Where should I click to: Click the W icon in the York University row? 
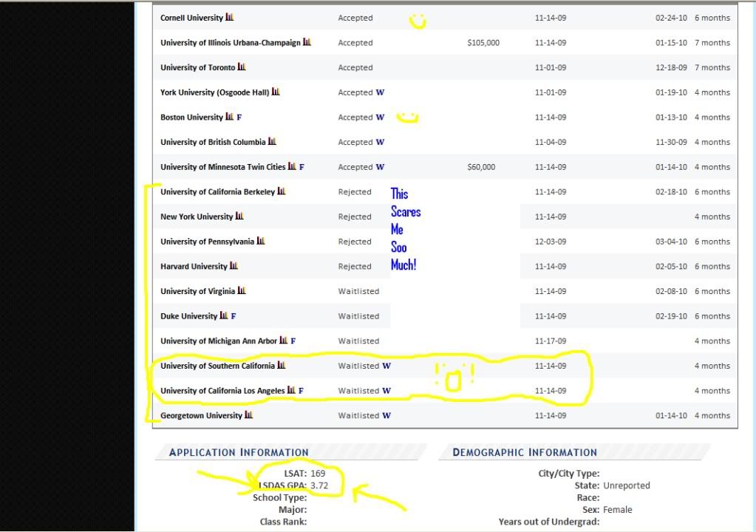tap(381, 92)
